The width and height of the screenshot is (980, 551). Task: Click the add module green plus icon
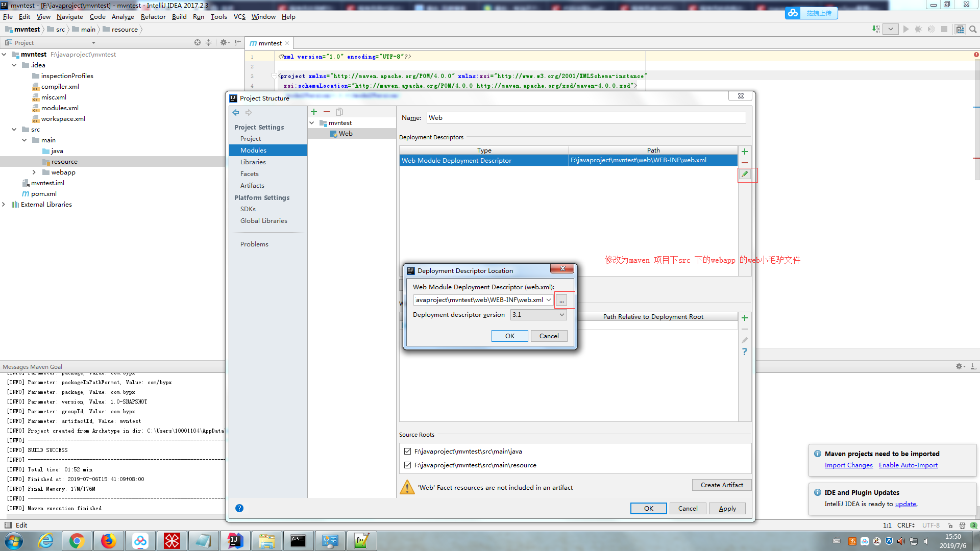coord(314,112)
